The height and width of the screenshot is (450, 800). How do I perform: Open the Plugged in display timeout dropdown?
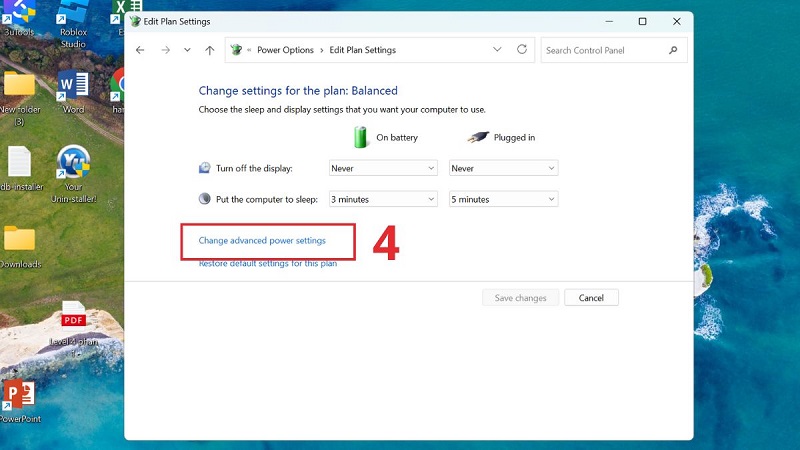(x=503, y=169)
